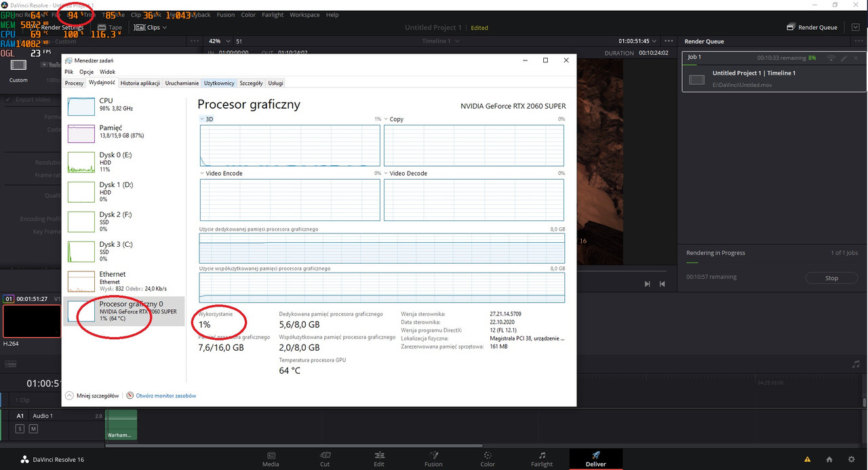
Task: Open the Clips dropdown
Action: [x=150, y=28]
